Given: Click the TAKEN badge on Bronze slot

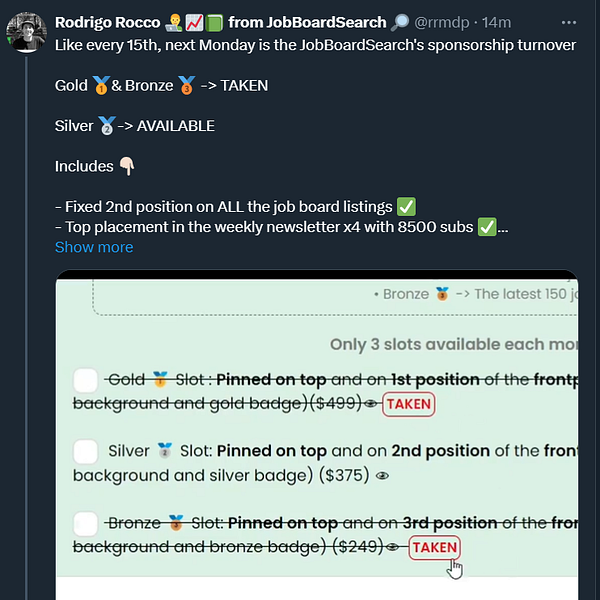Looking at the screenshot, I should pos(435,548).
